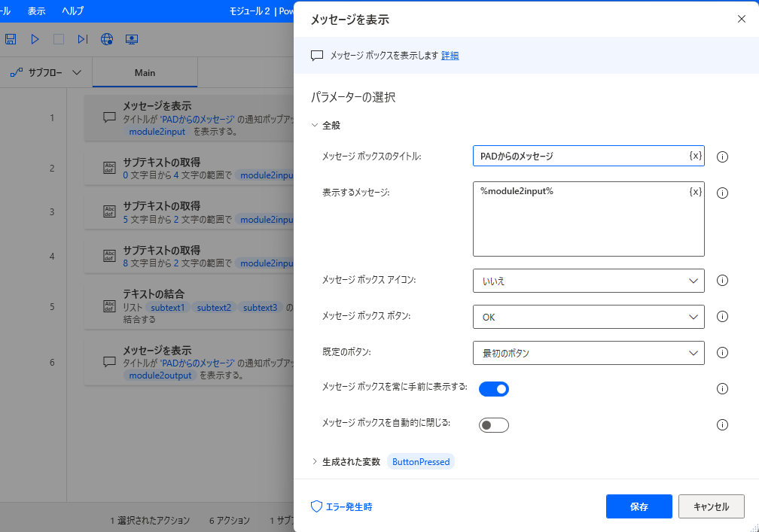Show info for 表示するメッセージ

722,193
